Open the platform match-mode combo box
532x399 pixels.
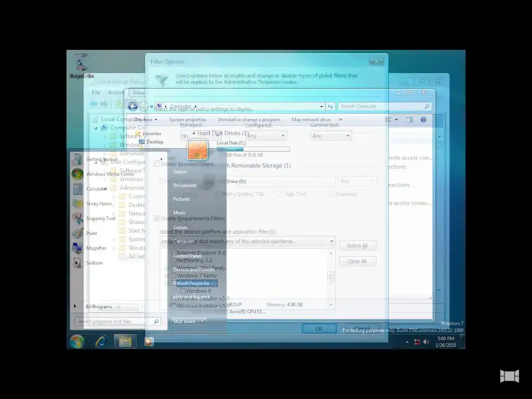(x=247, y=241)
